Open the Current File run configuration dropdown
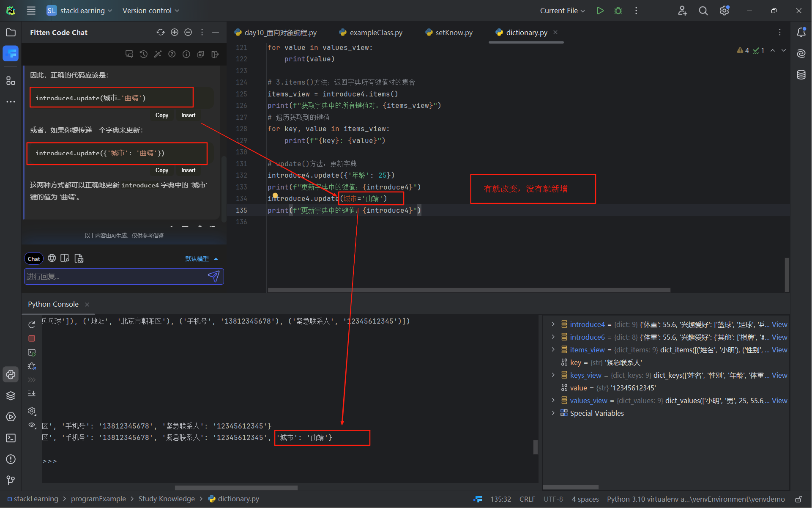This screenshot has height=508, width=812. [562, 11]
